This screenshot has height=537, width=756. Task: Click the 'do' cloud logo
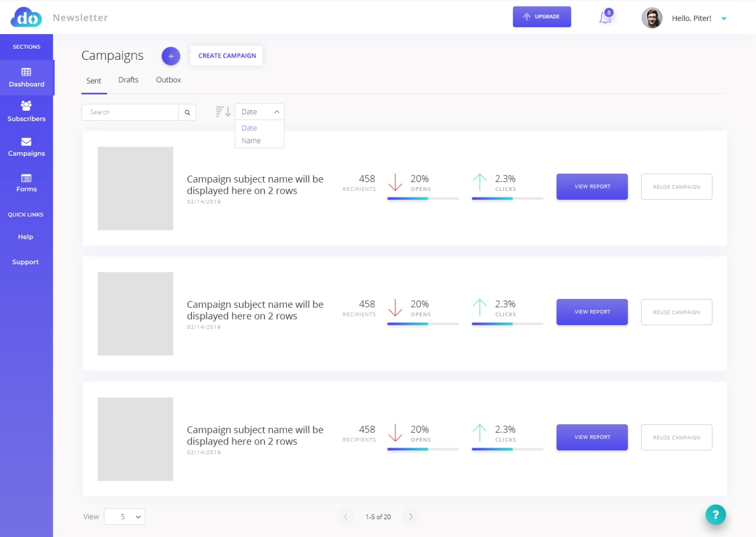pos(26,17)
